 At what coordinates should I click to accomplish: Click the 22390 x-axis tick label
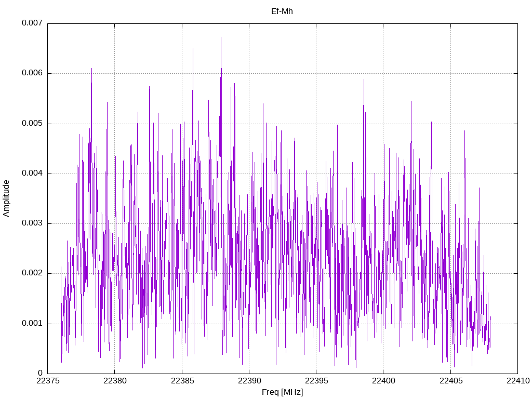[249, 381]
